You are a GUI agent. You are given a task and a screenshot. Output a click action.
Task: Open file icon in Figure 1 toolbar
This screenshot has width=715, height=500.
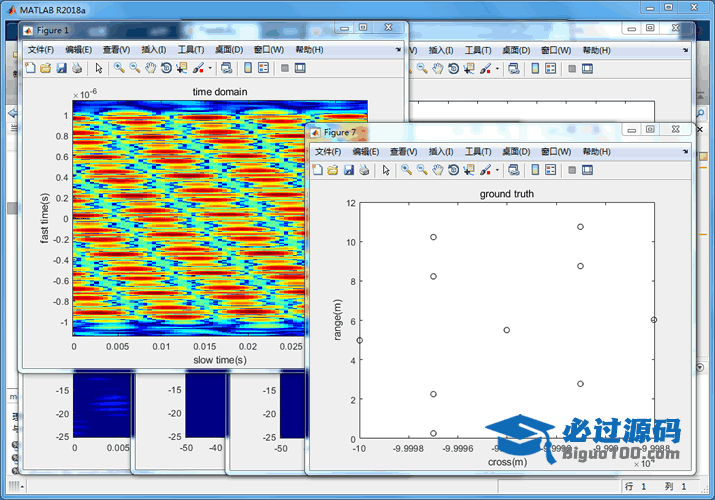point(46,68)
